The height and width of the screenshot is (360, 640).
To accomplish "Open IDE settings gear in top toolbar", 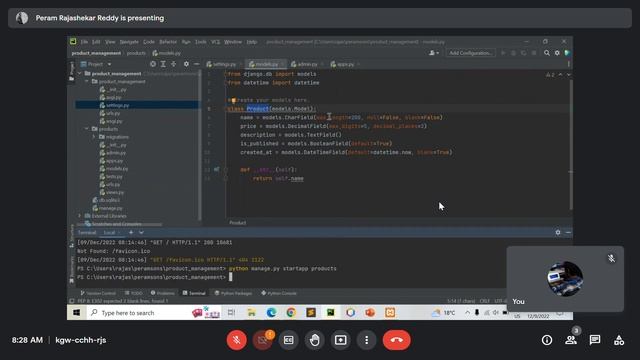I will [557, 53].
